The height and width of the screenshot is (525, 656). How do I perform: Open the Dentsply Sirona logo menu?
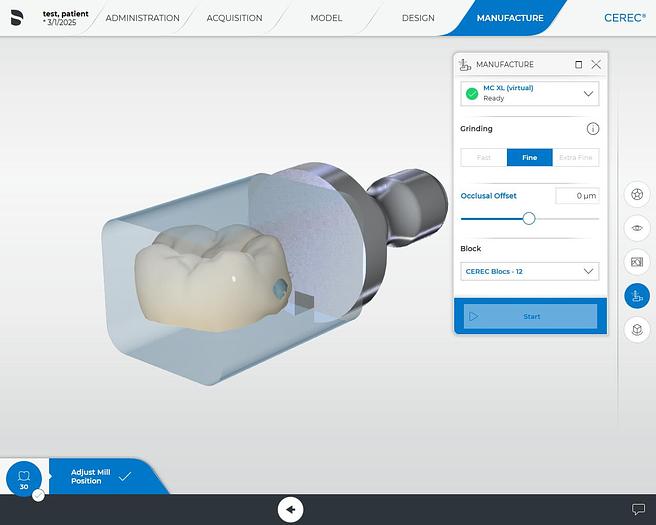[17, 18]
